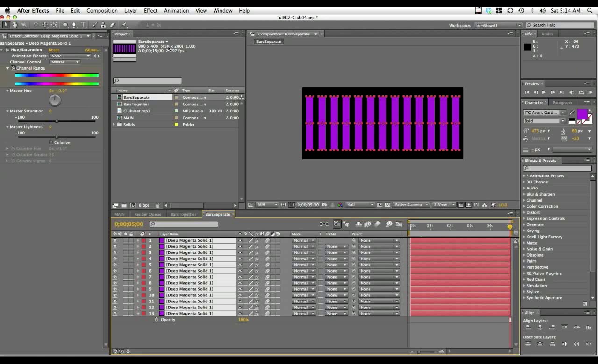
Task: Jump to first frame in the Preview panel
Action: [527, 92]
